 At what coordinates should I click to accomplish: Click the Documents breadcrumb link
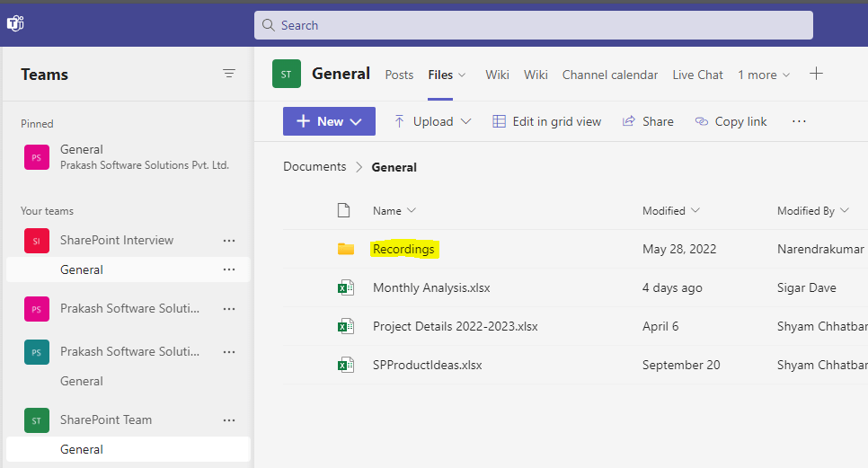point(314,166)
